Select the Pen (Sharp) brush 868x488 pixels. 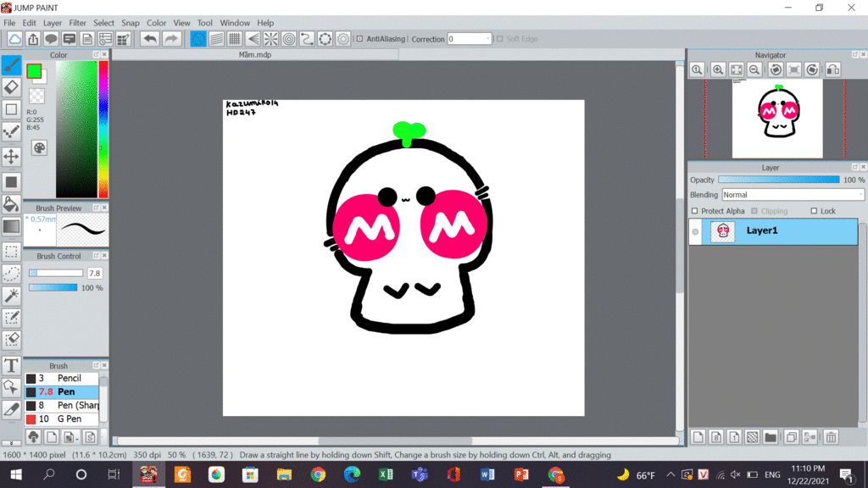(62, 405)
